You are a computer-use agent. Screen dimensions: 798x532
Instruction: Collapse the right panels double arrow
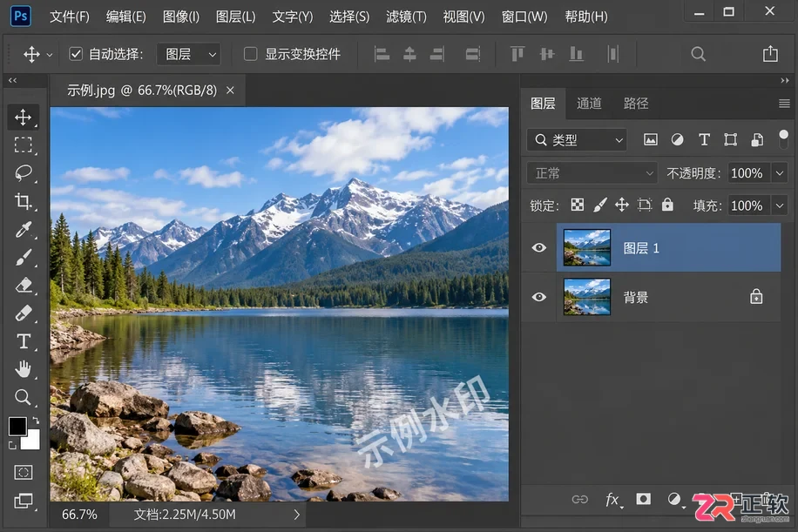(x=785, y=80)
